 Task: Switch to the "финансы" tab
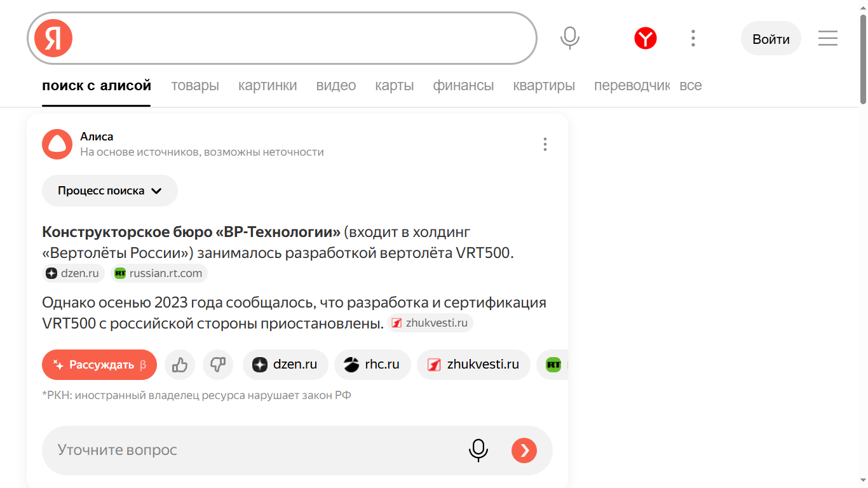point(463,86)
